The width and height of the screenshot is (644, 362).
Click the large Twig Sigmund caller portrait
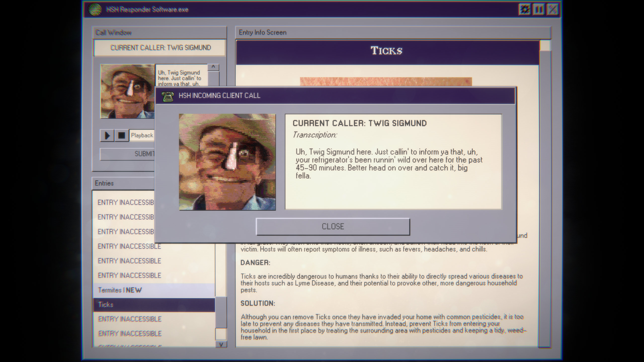pos(227,162)
